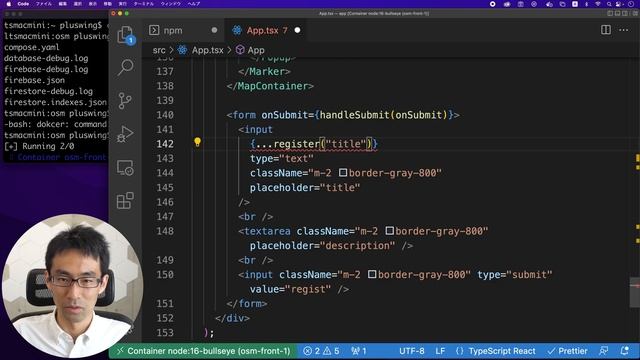
Task: Click line number 142 in the gutter
Action: 165,144
